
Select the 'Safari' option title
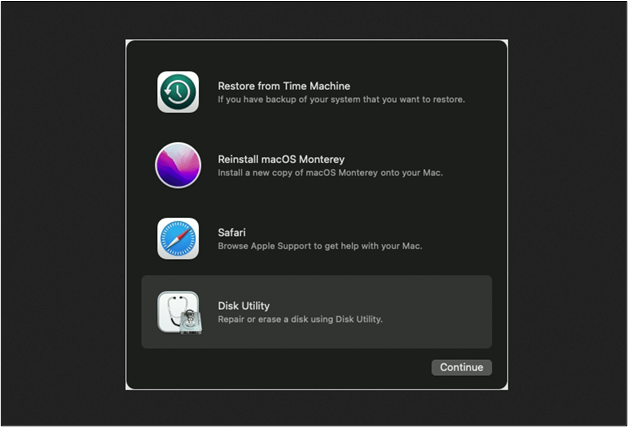point(231,232)
